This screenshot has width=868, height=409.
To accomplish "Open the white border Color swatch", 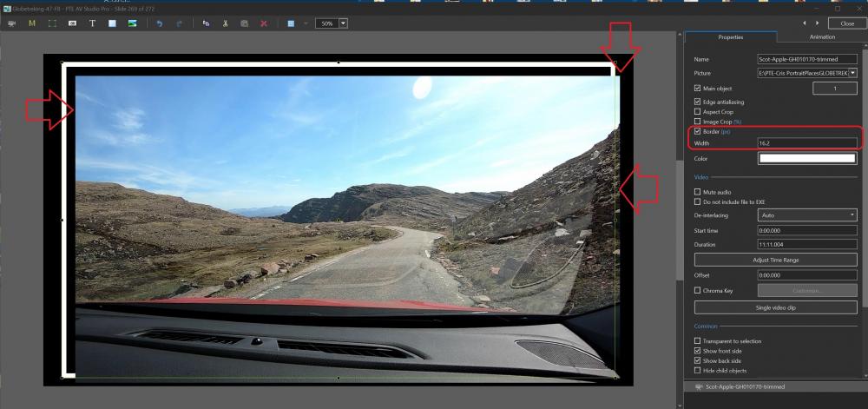I will coord(806,158).
